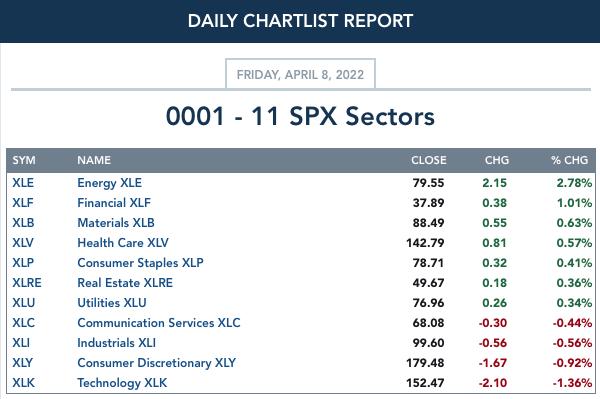Select the XLB symbol link
The height and width of the screenshot is (399, 600).
[23, 223]
